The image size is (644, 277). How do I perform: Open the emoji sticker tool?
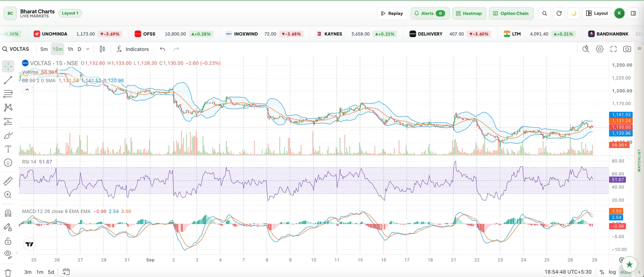[x=8, y=163]
